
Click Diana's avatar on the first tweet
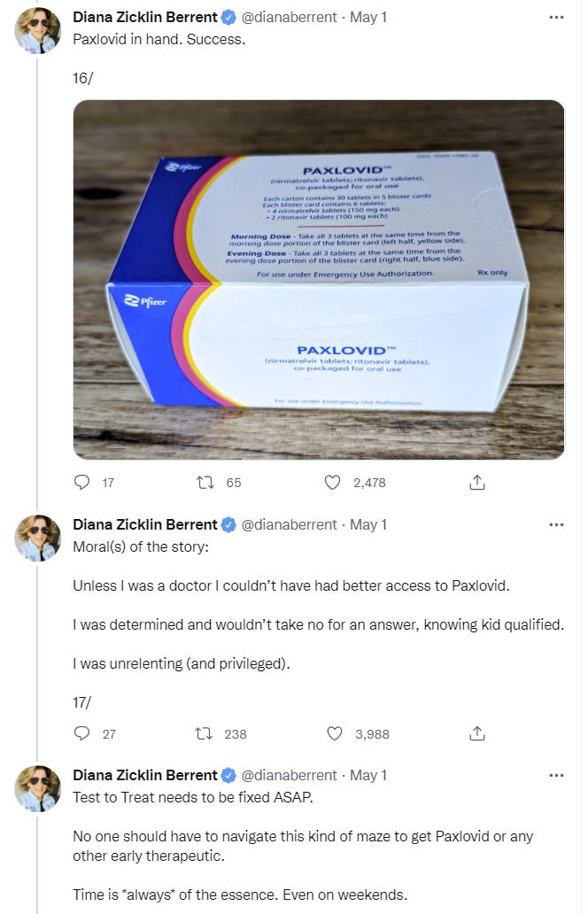click(38, 32)
